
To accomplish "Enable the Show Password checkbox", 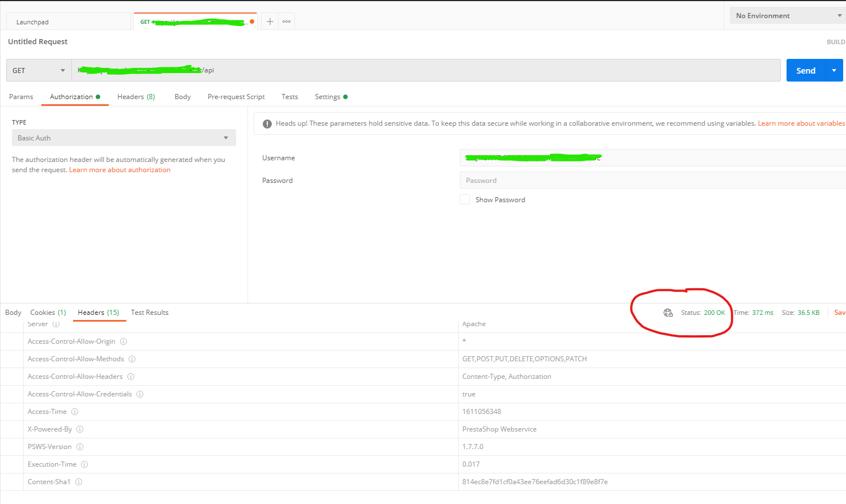I will (465, 199).
